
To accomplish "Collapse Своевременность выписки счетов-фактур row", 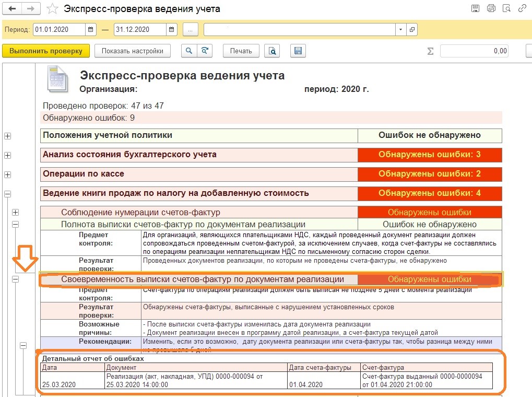I will click(15, 279).
